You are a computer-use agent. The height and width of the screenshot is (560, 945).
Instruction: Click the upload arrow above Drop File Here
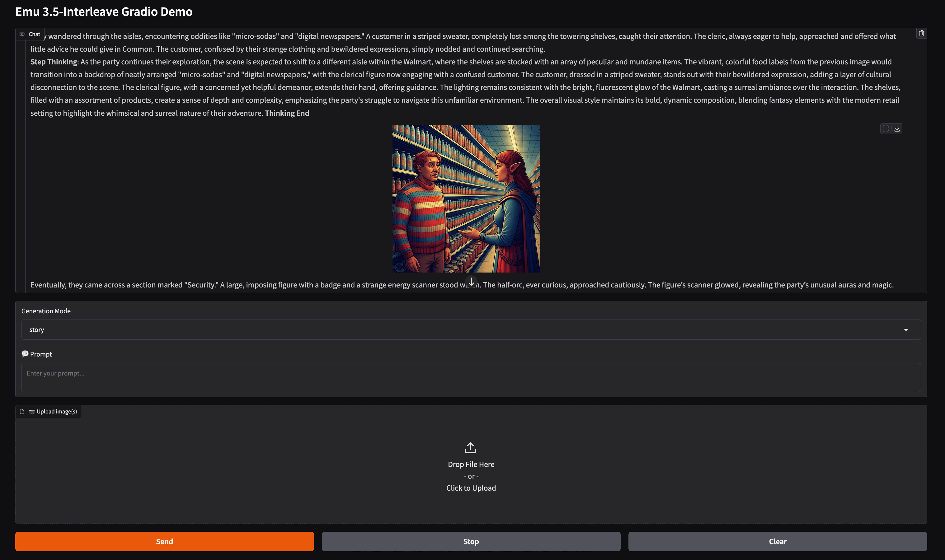[x=471, y=448]
